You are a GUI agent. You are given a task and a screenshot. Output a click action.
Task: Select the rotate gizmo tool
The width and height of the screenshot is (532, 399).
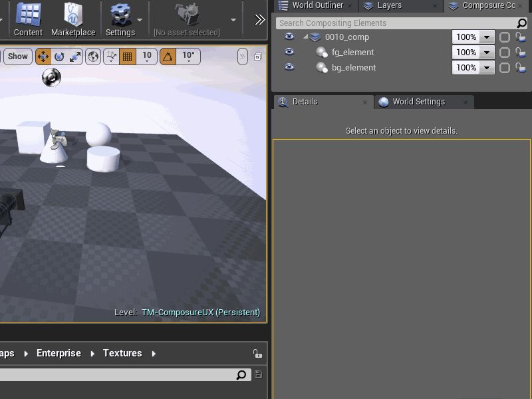(59, 57)
